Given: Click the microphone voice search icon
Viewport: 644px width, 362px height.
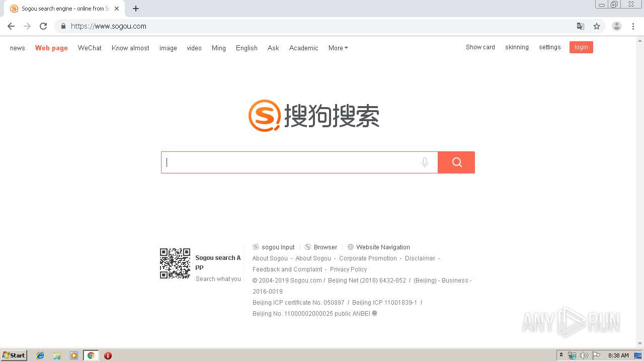Looking at the screenshot, I should coord(425,162).
